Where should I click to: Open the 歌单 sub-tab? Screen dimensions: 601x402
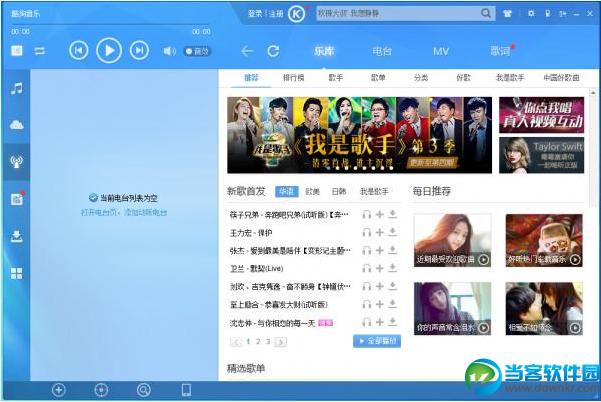point(378,78)
